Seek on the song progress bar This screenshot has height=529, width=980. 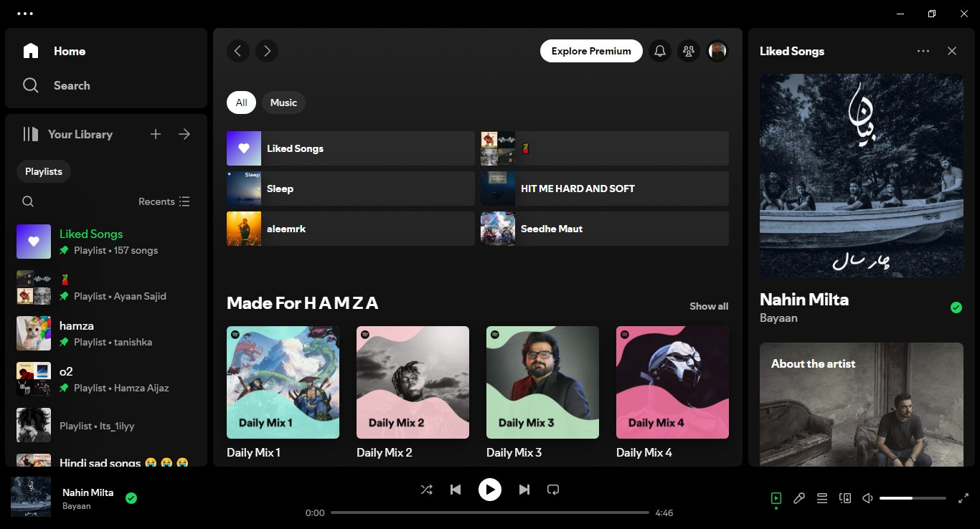pyautogui.click(x=490, y=513)
